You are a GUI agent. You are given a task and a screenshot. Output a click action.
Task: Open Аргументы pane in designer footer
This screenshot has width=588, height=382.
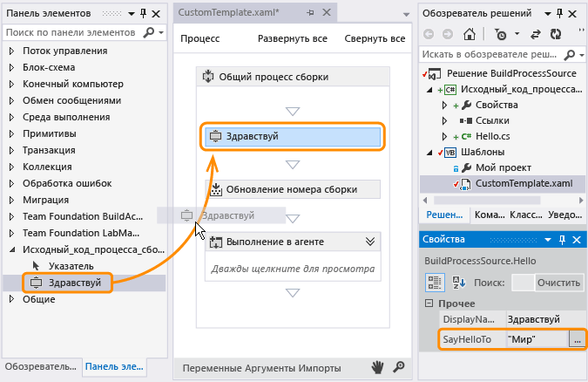pyautogui.click(x=270, y=368)
